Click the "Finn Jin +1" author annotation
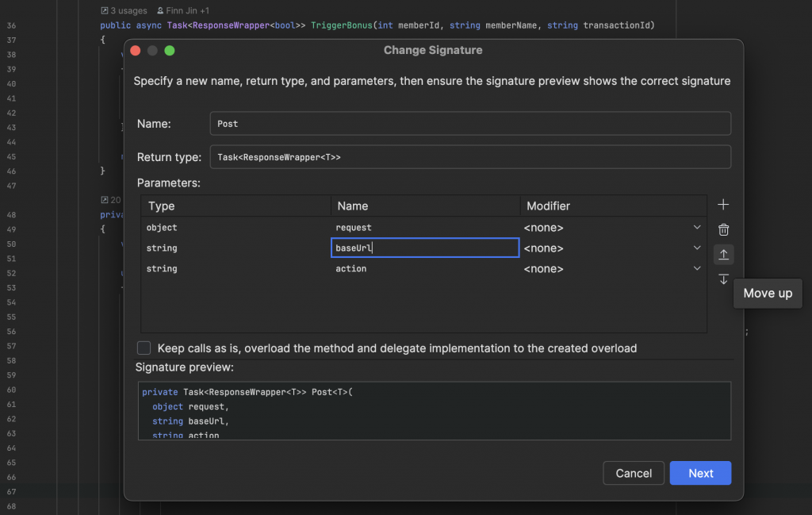Image resolution: width=812 pixels, height=515 pixels. click(188, 11)
